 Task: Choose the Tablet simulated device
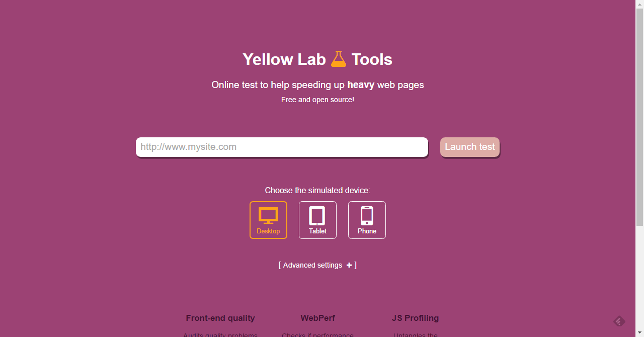click(317, 220)
